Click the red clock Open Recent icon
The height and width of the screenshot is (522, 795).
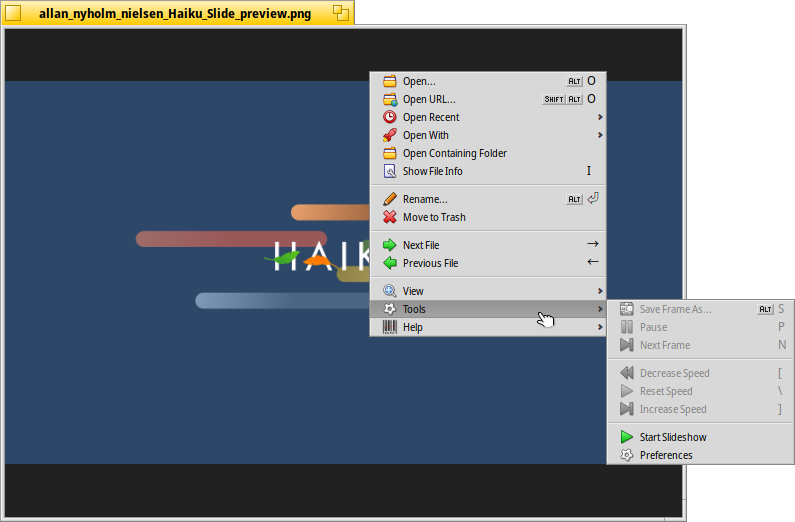389,117
